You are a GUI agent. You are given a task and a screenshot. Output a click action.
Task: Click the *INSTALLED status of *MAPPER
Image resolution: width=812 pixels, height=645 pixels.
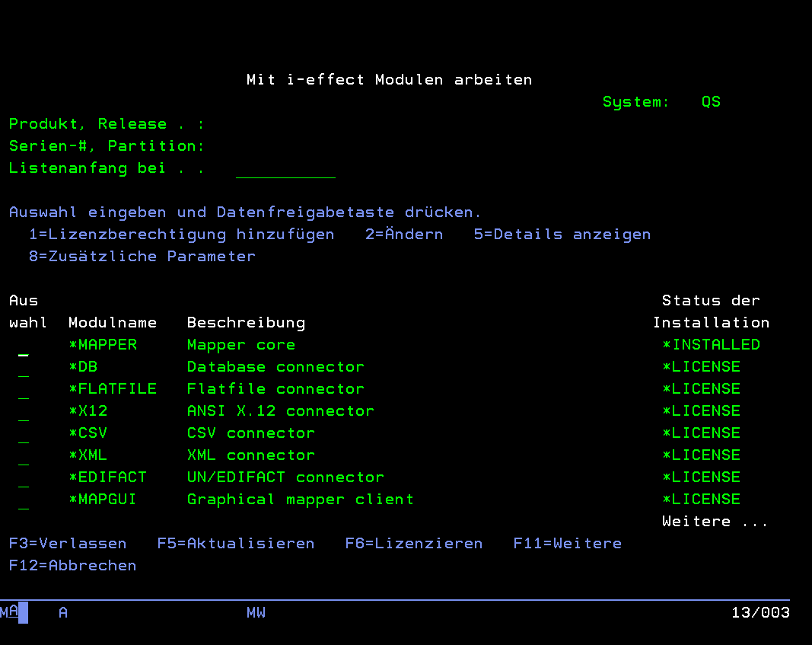click(x=711, y=345)
